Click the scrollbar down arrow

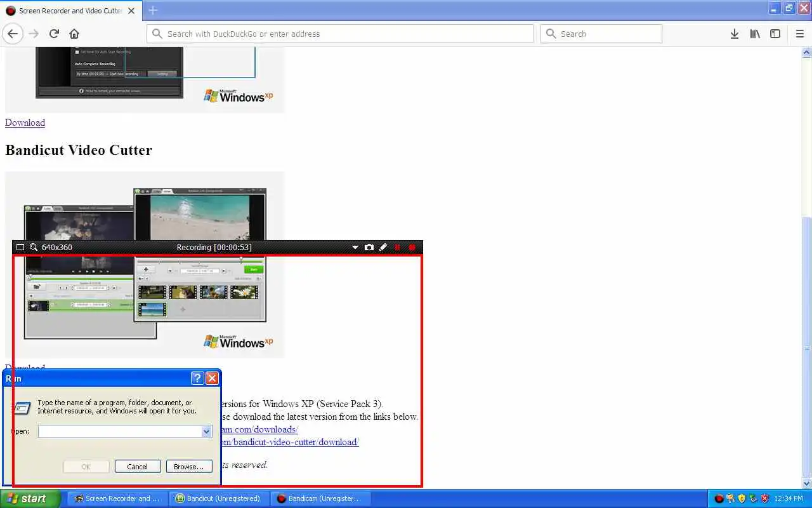(807, 484)
